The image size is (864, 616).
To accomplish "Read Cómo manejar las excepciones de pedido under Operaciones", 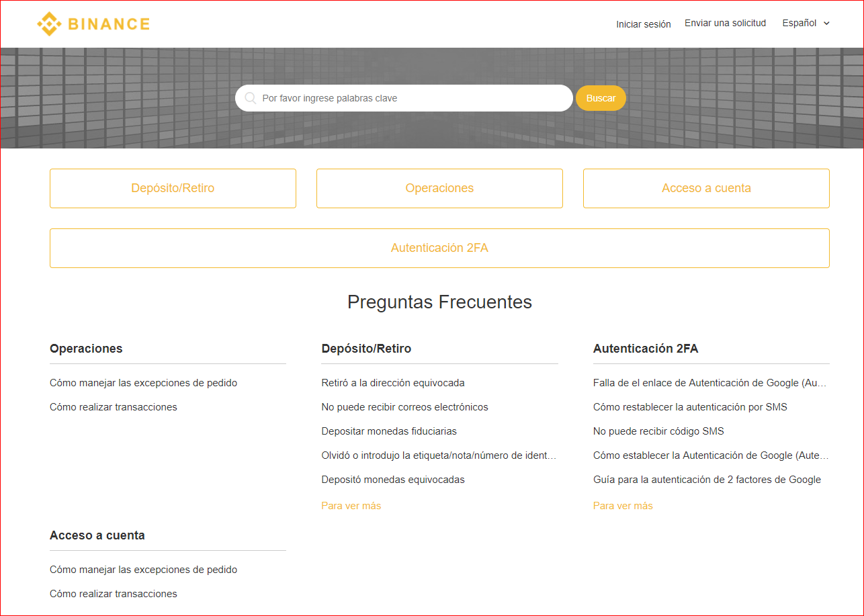I will 143,382.
